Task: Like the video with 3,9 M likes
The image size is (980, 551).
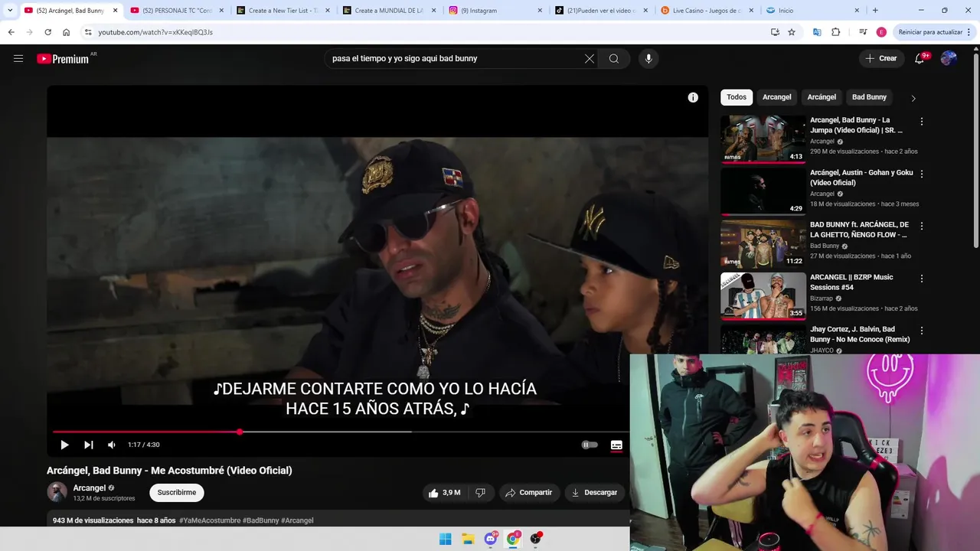Action: pyautogui.click(x=444, y=493)
